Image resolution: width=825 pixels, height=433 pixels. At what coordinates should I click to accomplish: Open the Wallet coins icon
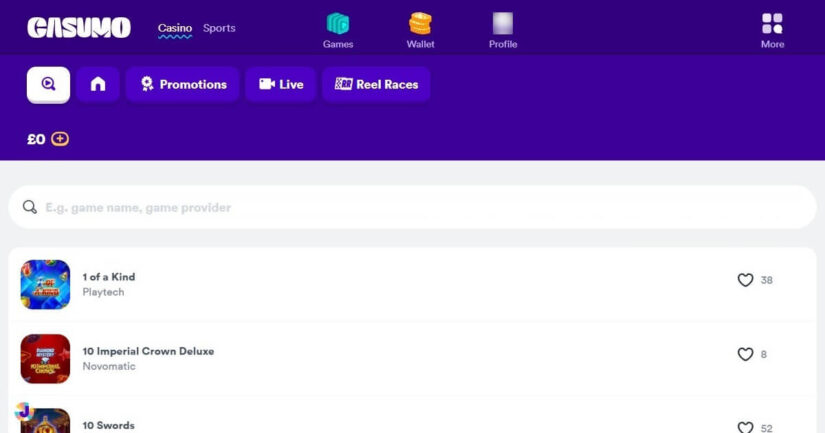[x=420, y=24]
